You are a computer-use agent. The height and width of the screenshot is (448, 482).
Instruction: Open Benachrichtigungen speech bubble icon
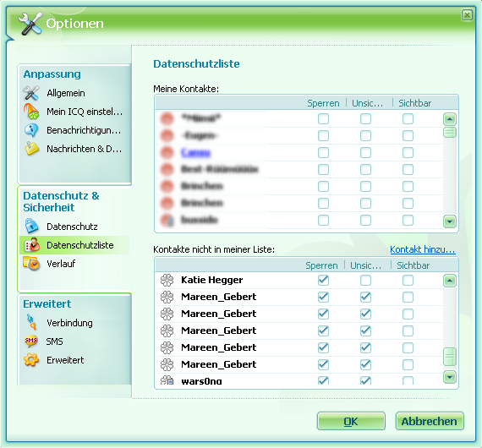point(31,130)
